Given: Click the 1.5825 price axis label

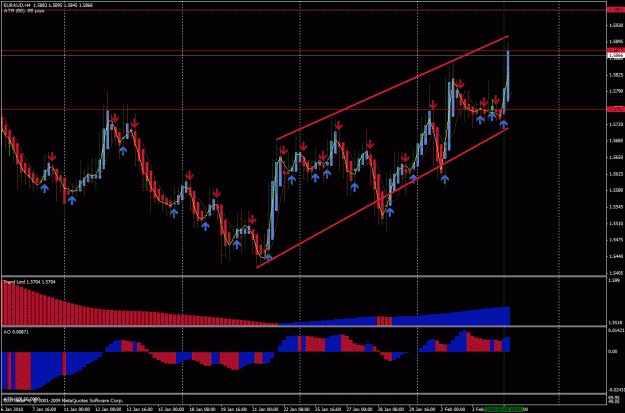Looking at the screenshot, I should tap(616, 75).
